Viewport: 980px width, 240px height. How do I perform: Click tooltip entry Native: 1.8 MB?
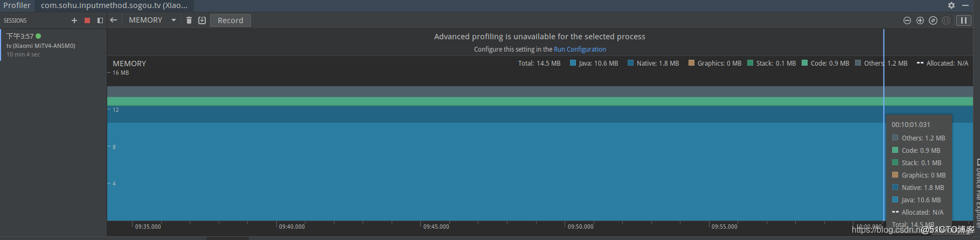pos(918,187)
